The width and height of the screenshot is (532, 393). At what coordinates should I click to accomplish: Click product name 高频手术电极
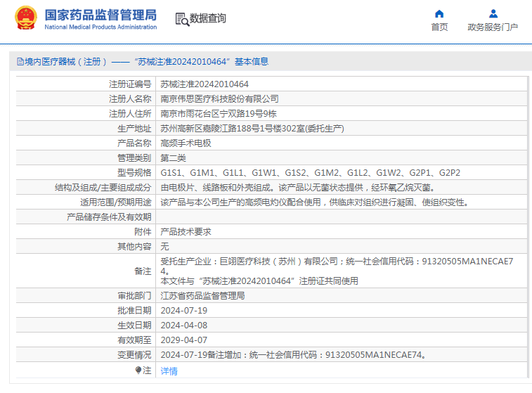click(x=186, y=143)
